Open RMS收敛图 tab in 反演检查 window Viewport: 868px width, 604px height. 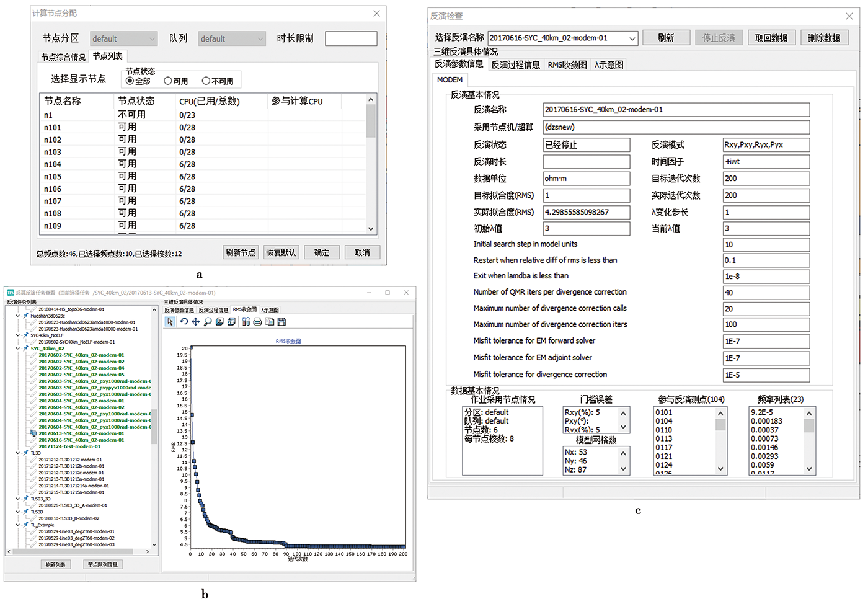(567, 64)
